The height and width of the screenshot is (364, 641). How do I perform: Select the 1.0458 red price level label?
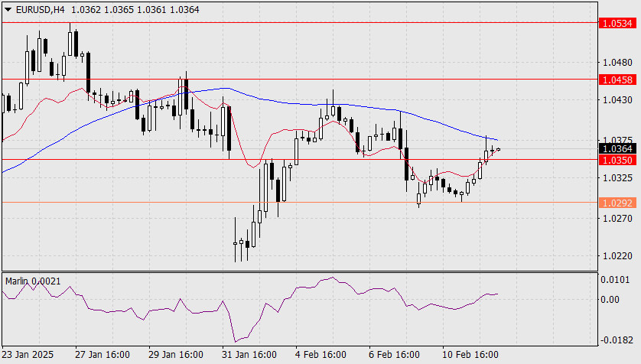point(618,80)
